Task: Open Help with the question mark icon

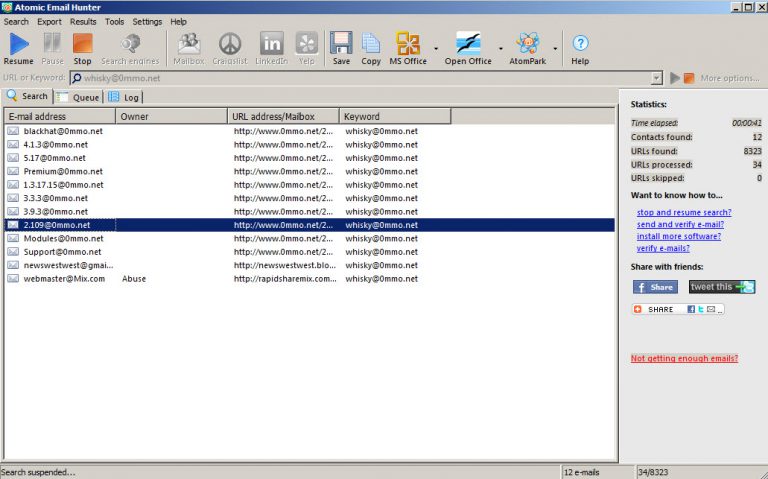Action: click(580, 47)
